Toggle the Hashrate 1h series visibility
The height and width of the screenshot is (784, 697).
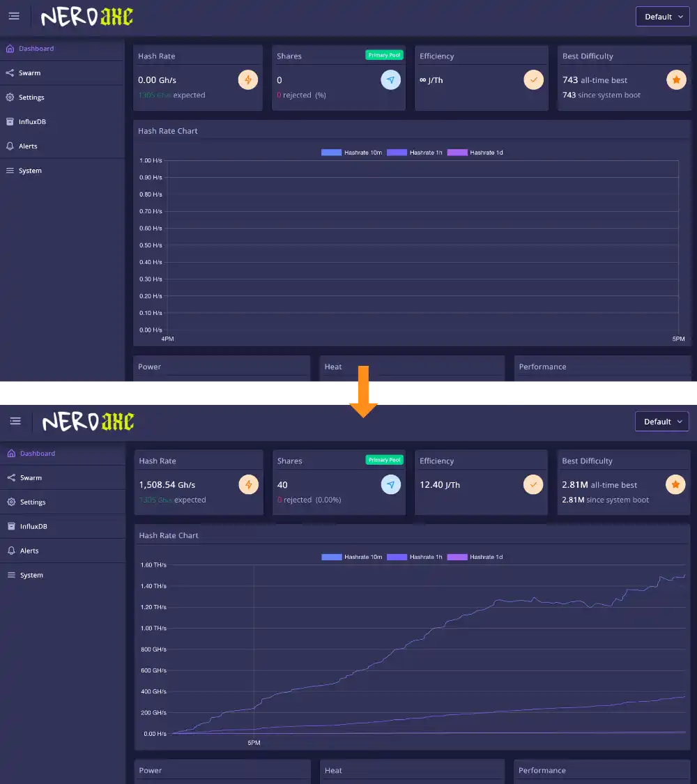(x=415, y=152)
